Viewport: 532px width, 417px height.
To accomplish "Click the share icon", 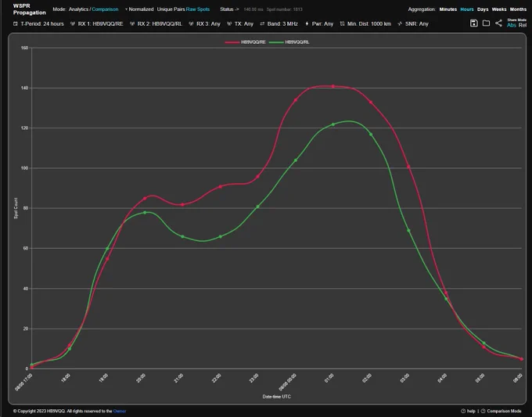I will [498, 23].
